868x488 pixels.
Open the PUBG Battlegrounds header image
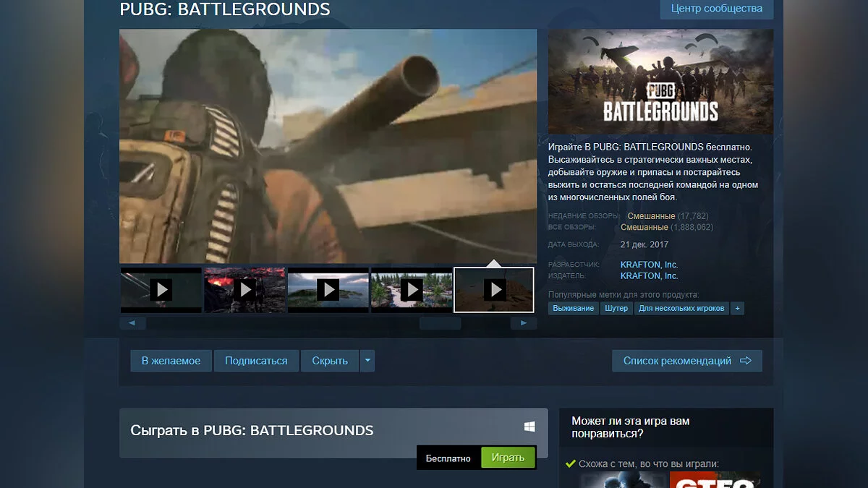click(x=660, y=82)
